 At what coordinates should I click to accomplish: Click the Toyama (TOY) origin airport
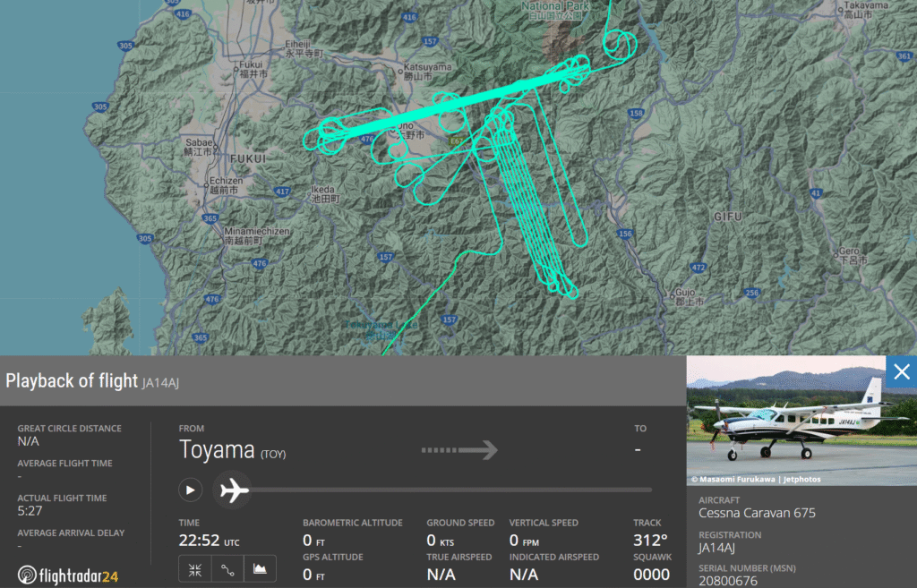[232, 450]
